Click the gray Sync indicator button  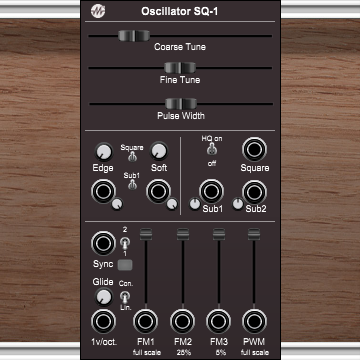(125, 265)
